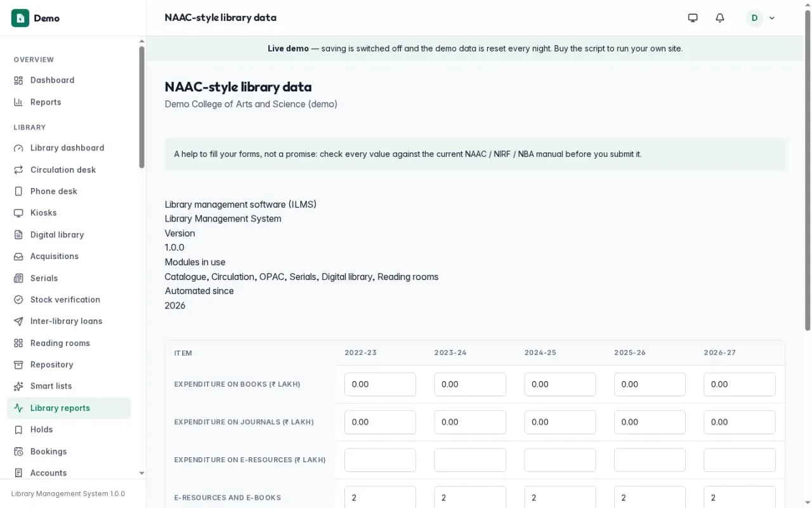
Task: Edit books expenditure for 2022-23
Action: tap(380, 384)
